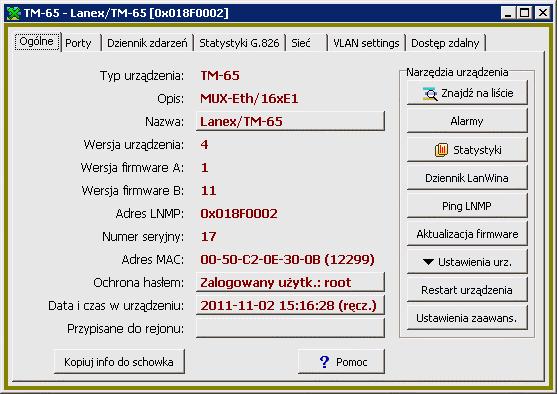Screen dimensions: 557x394
Task: Click Restart urządzenia button
Action: pos(467,290)
